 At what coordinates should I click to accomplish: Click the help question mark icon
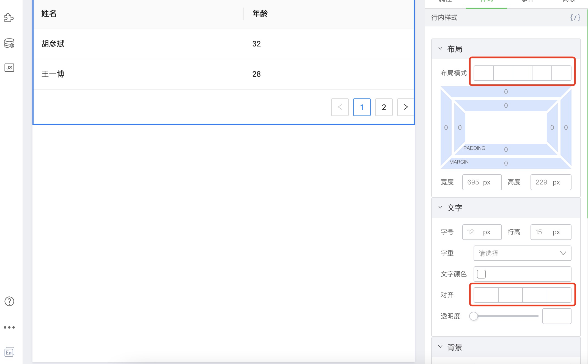click(x=9, y=301)
